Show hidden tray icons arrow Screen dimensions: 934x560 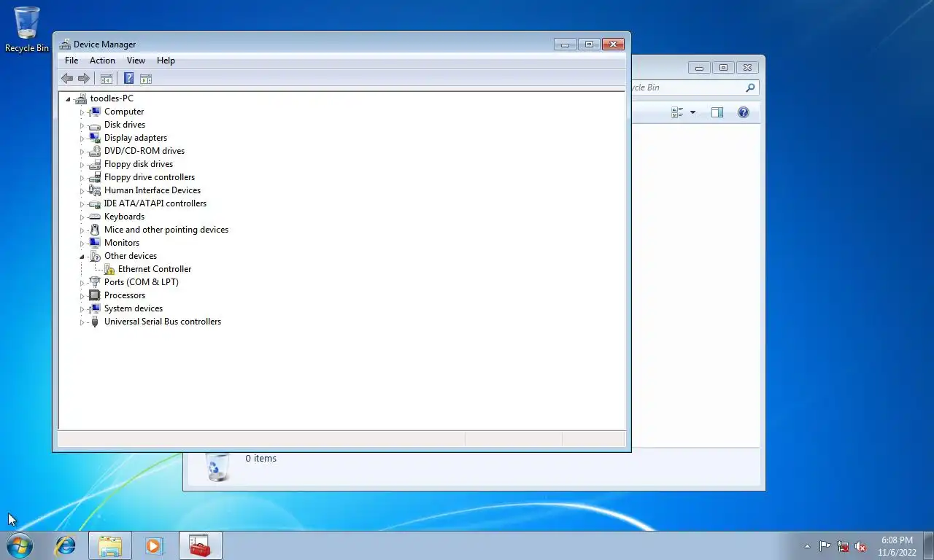[807, 546]
